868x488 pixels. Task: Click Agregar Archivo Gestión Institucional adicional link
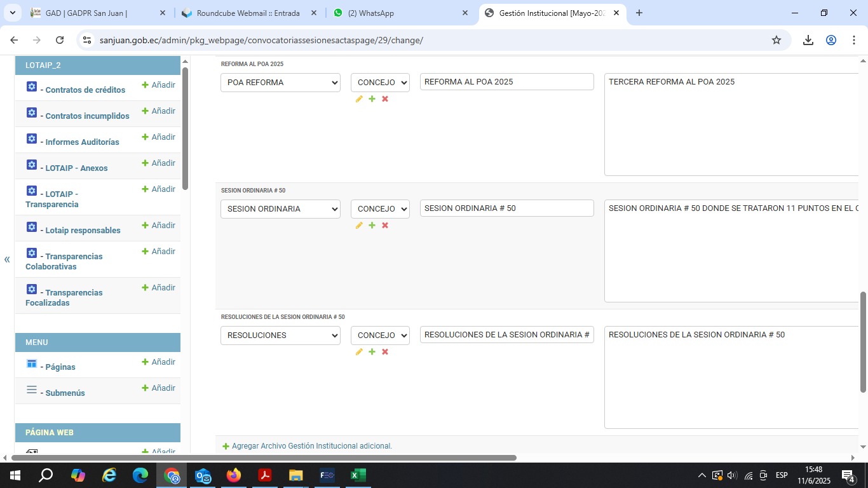pos(311,446)
